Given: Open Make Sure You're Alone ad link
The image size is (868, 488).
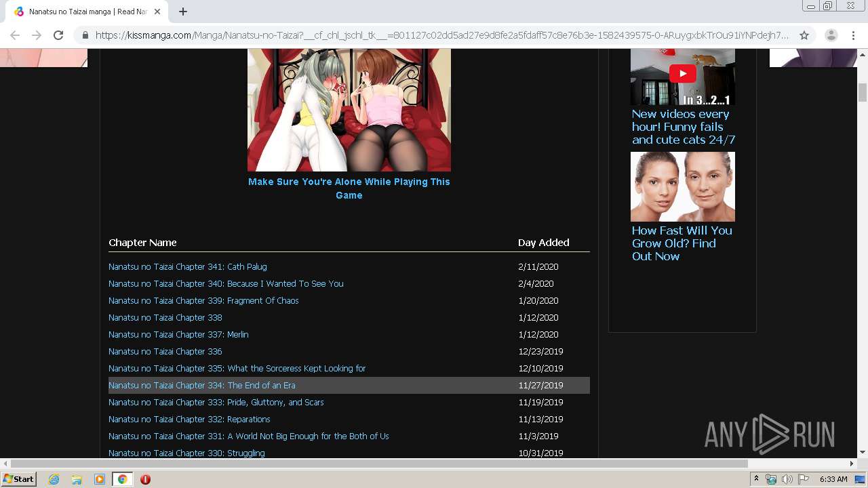Looking at the screenshot, I should point(349,188).
